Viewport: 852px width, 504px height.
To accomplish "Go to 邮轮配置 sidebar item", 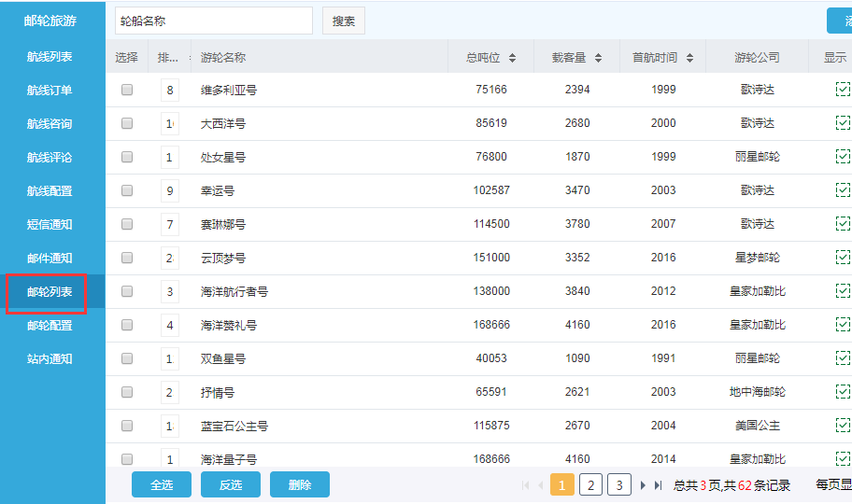I will pos(50,326).
